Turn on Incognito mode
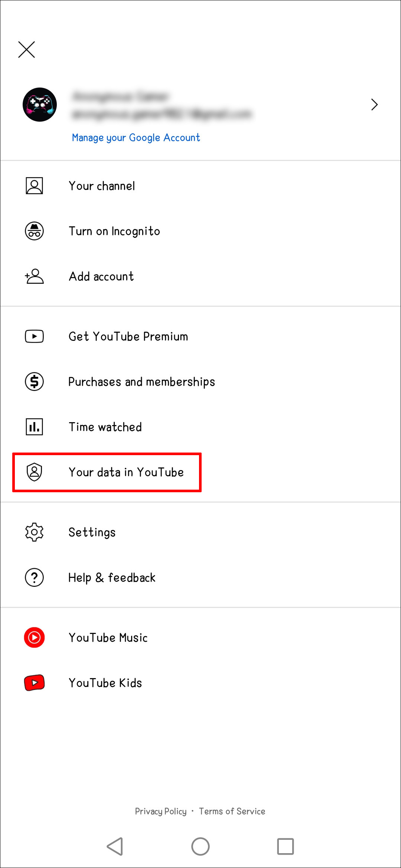This screenshot has width=401, height=868. 200,231
